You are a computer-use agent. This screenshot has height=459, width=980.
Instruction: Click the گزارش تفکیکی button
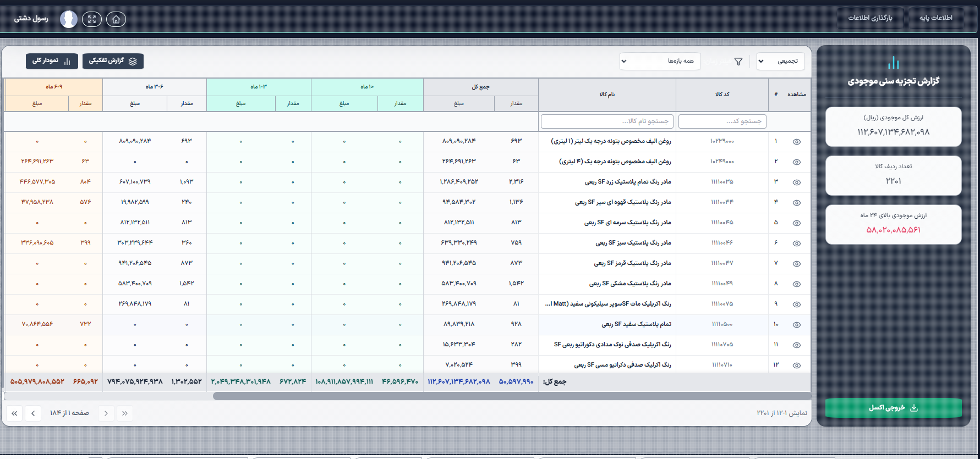113,61
